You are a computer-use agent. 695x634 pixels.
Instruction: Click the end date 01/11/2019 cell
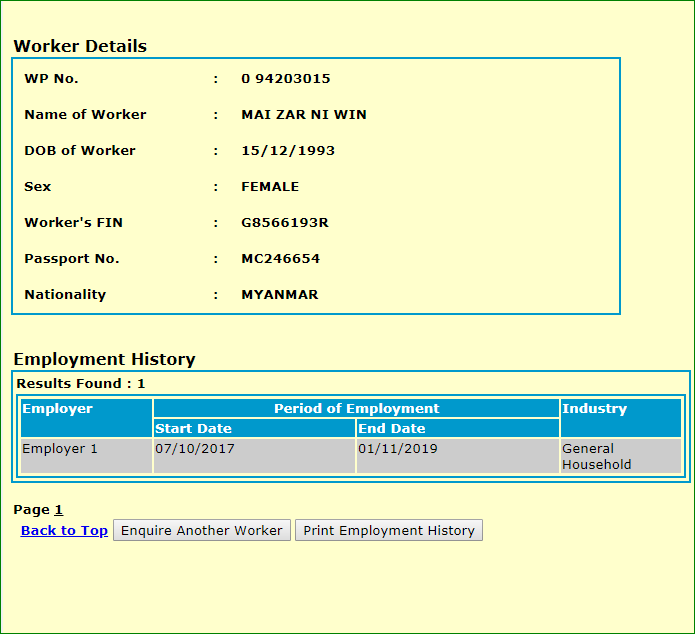pyautogui.click(x=398, y=449)
